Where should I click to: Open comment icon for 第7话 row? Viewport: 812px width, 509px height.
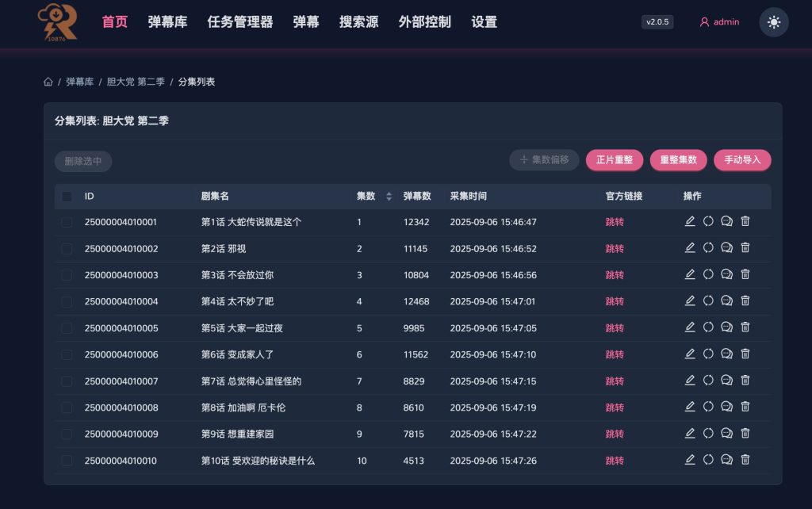point(726,381)
